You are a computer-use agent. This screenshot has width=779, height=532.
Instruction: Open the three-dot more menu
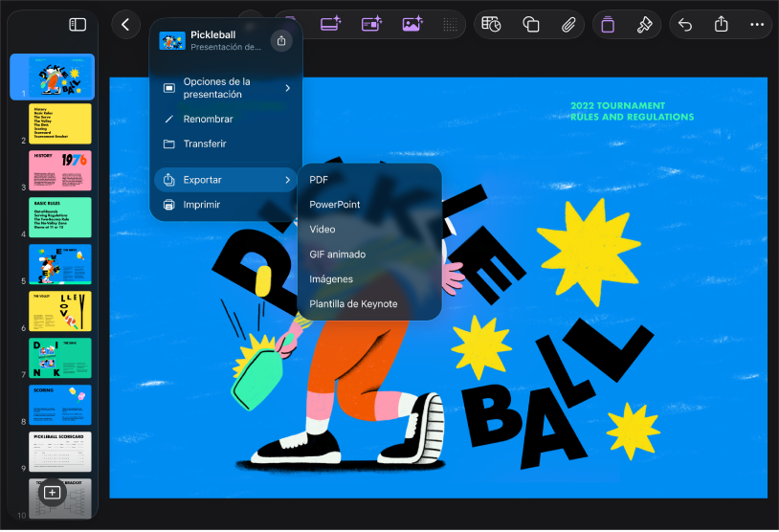757,24
